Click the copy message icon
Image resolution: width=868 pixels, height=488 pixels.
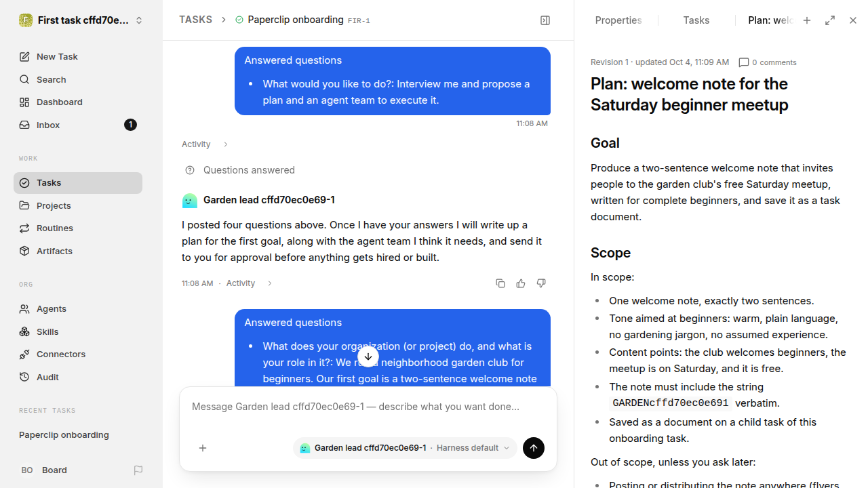click(500, 283)
